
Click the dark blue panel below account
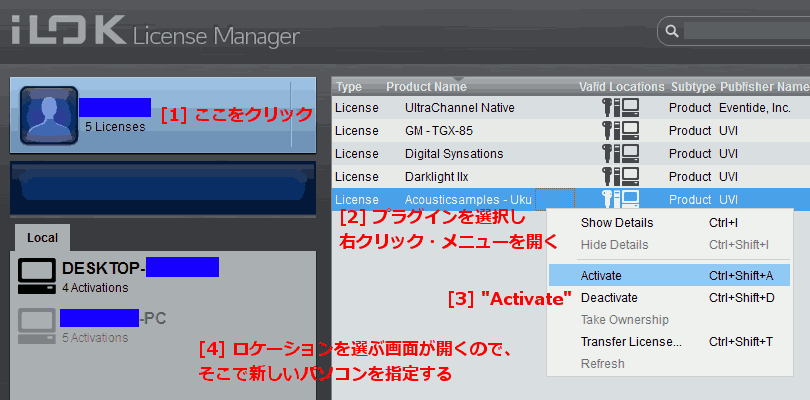pos(163,188)
